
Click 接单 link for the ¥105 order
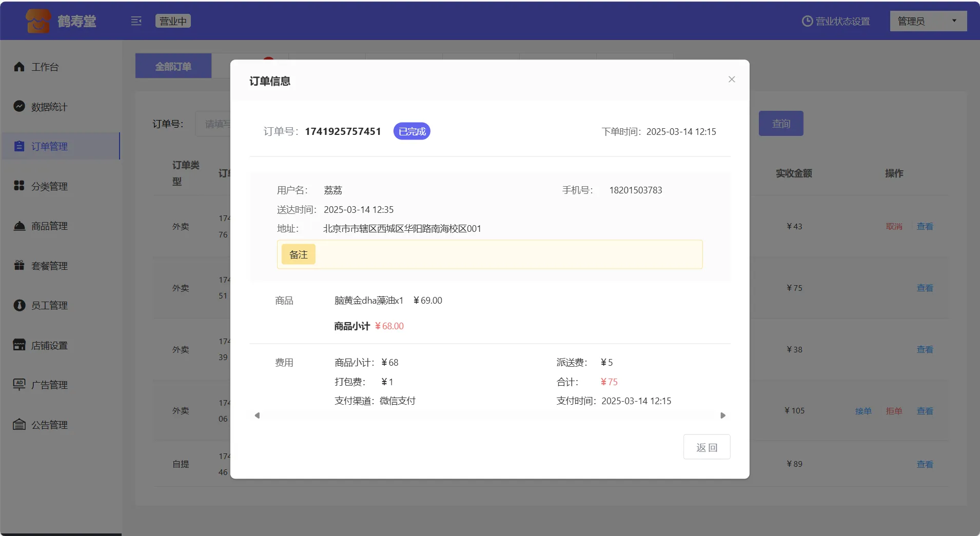tap(863, 411)
